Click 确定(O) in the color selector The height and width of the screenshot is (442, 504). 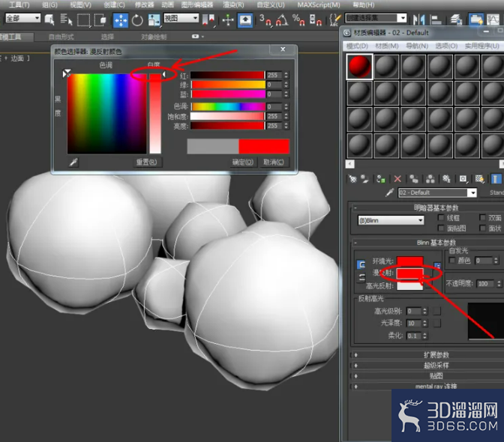[x=243, y=163]
